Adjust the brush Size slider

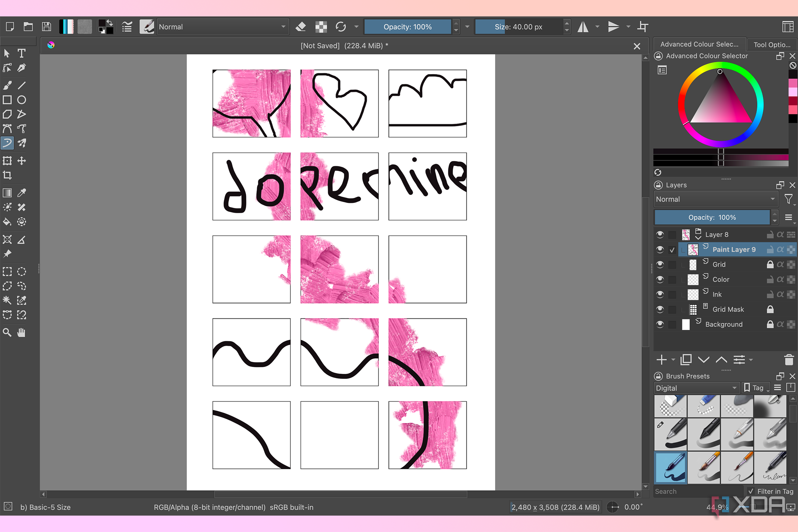[519, 27]
